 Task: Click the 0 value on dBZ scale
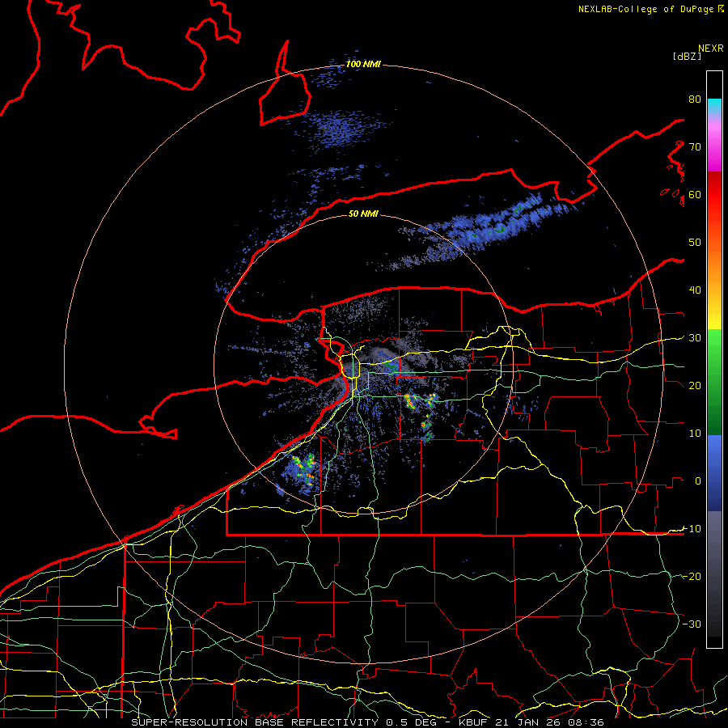[x=697, y=481]
